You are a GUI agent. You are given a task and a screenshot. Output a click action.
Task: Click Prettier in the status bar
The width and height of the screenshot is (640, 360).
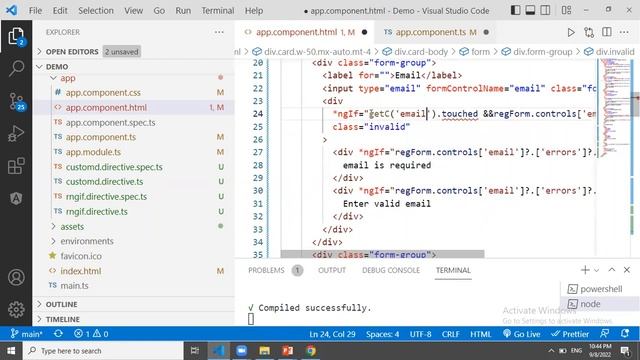coord(570,334)
